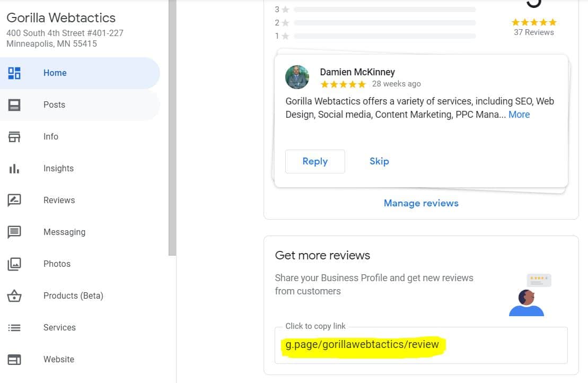Click the Messaging chat icon
Screen dimensions: 588x383
(x=14, y=232)
